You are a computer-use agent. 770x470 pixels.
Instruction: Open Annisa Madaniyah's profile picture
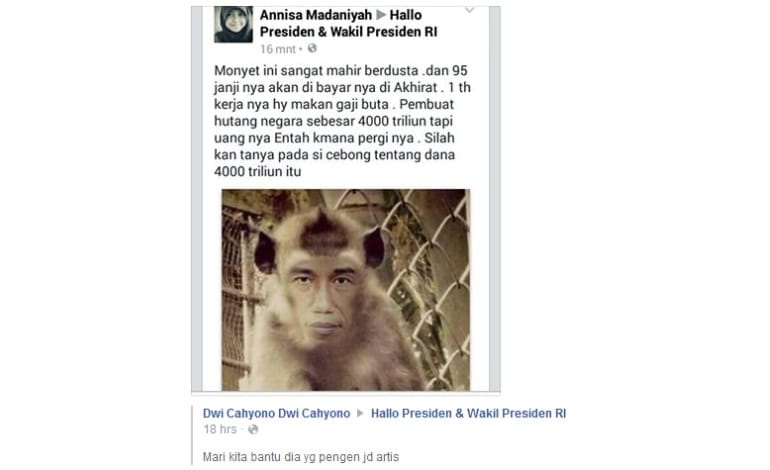(x=233, y=25)
